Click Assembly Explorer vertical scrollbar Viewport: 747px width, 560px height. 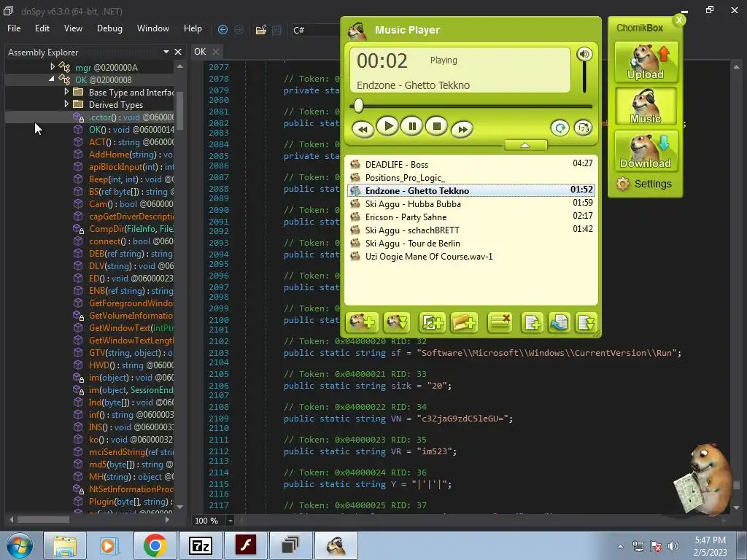[179, 111]
